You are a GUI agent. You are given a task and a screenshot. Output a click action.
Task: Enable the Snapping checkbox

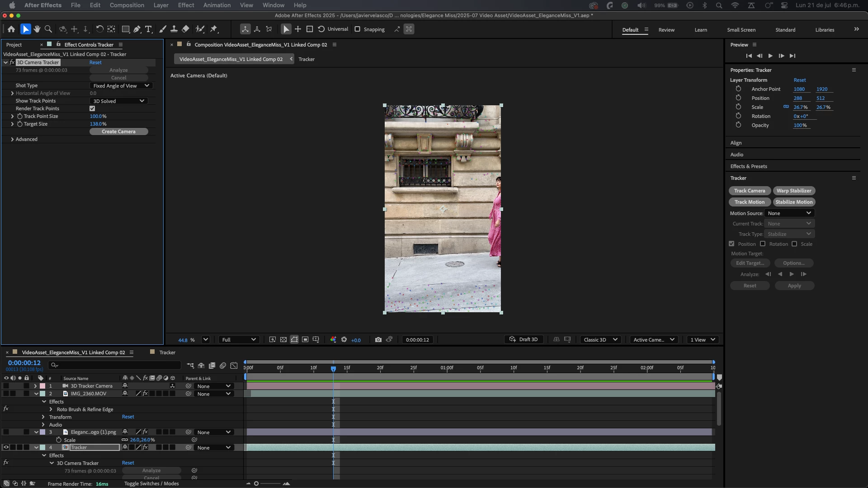[x=357, y=29]
